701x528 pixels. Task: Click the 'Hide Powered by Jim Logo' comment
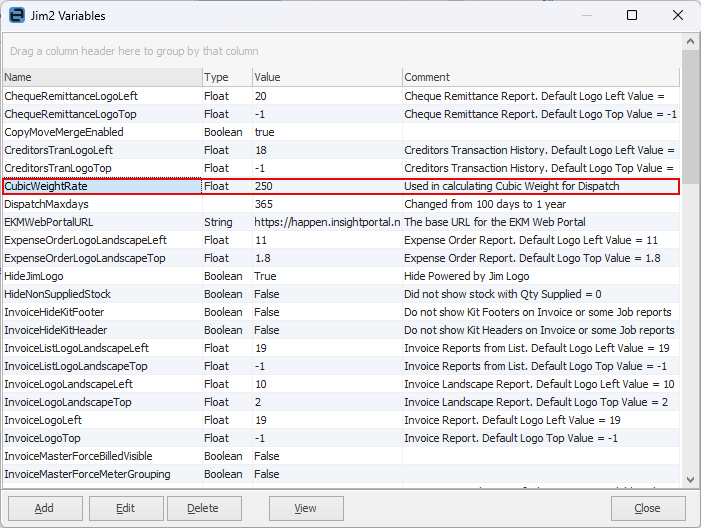coord(467,276)
